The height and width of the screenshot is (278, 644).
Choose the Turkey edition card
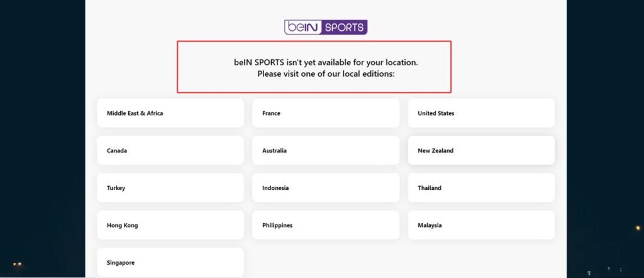pos(170,187)
